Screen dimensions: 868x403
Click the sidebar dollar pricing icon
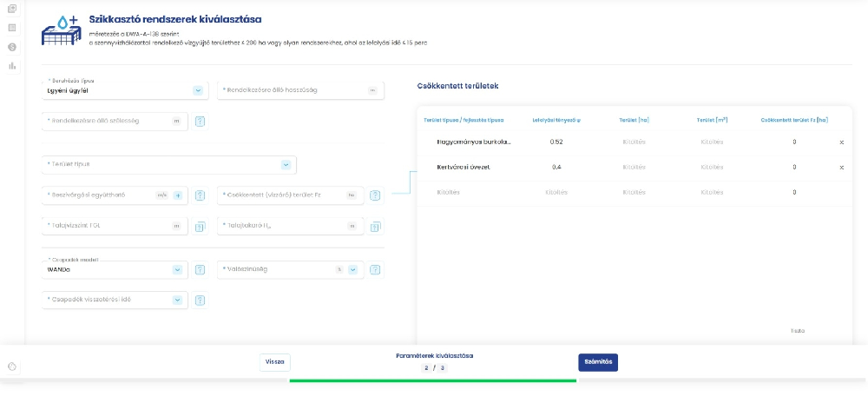pyautogui.click(x=12, y=47)
